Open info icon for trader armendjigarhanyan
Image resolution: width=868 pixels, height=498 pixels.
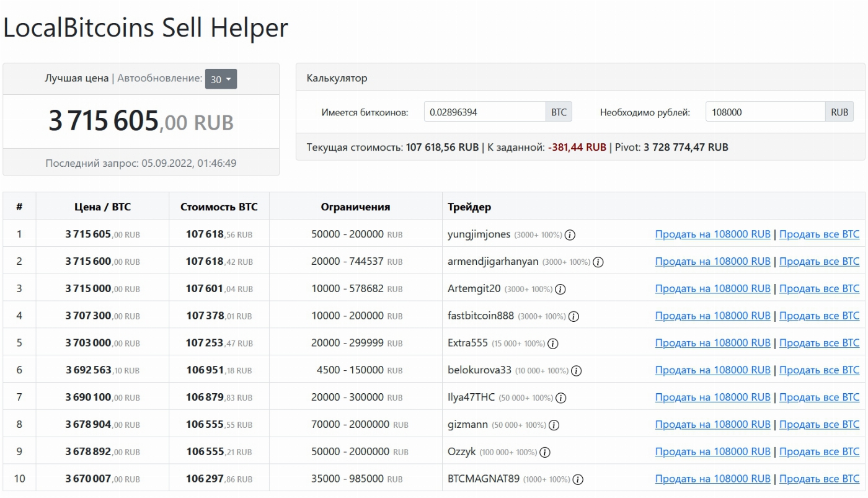click(x=598, y=262)
